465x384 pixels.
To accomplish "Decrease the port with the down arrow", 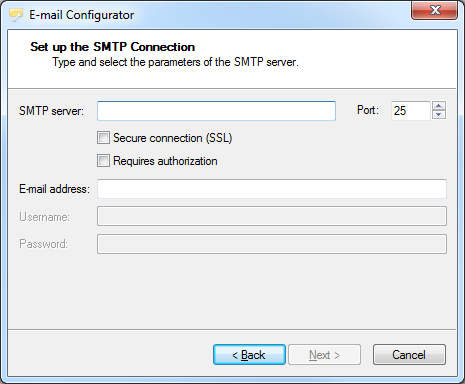I will tap(439, 115).
